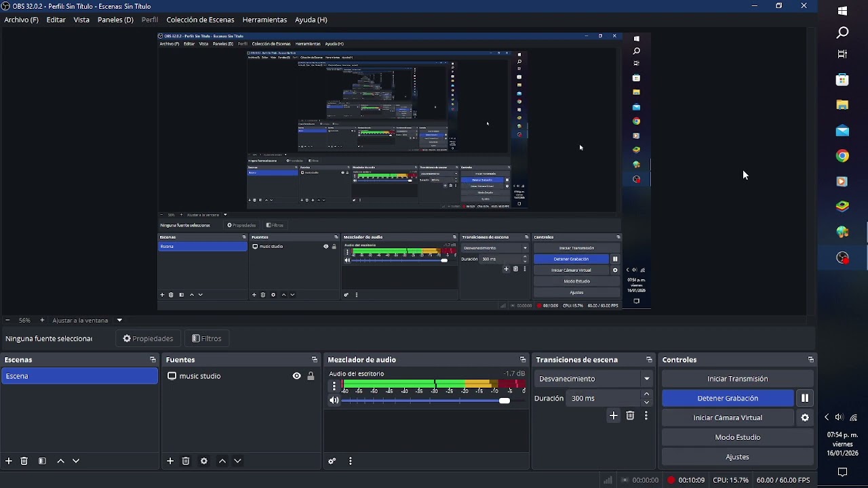The height and width of the screenshot is (488, 868).
Task: Open audio mixer options menu at panel bottom
Action: 351,461
